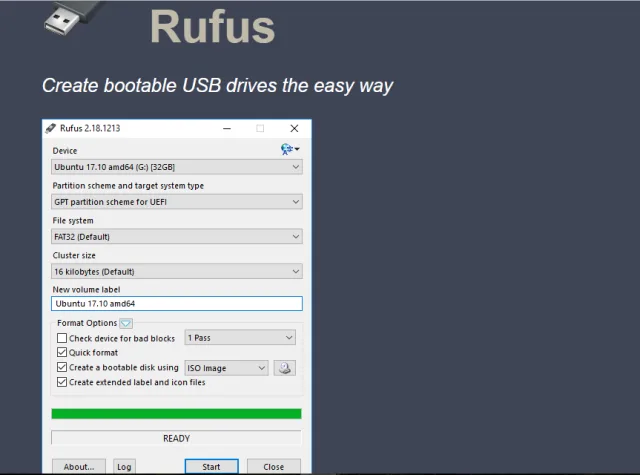Click the select ISO disc icon button
This screenshot has width=640, height=475.
coord(284,368)
